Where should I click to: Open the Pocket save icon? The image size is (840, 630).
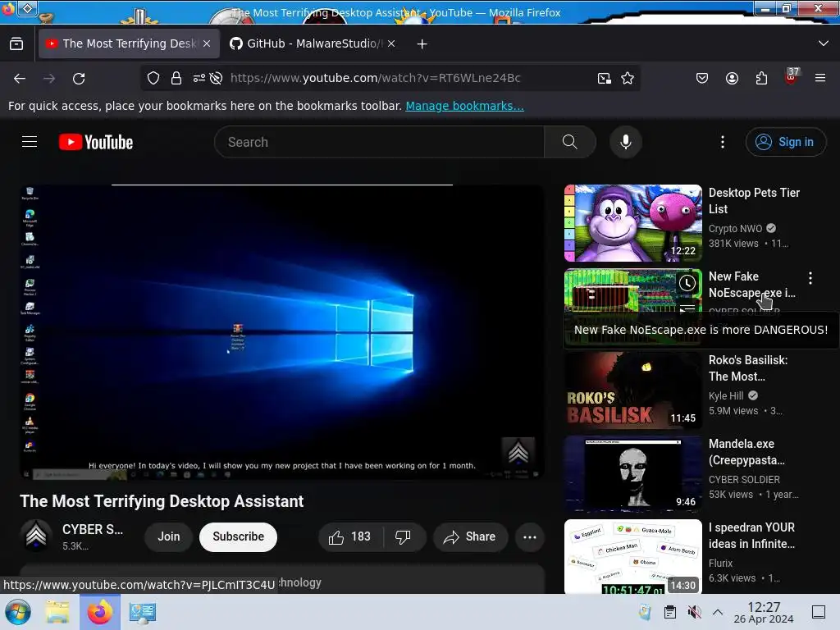click(702, 78)
